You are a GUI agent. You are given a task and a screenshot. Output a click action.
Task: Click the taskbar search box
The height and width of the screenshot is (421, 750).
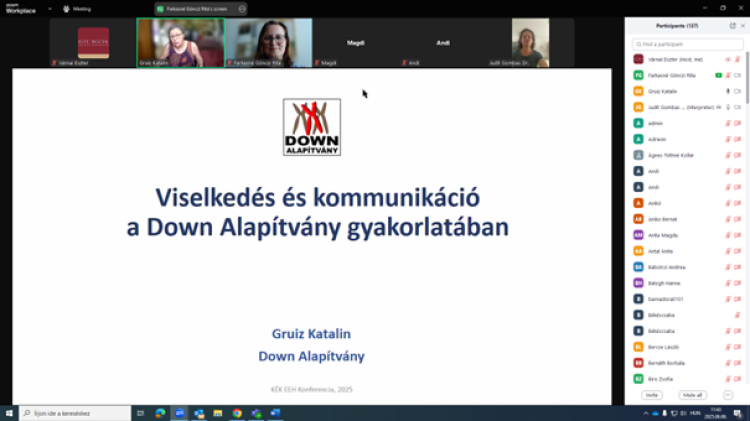(75, 413)
